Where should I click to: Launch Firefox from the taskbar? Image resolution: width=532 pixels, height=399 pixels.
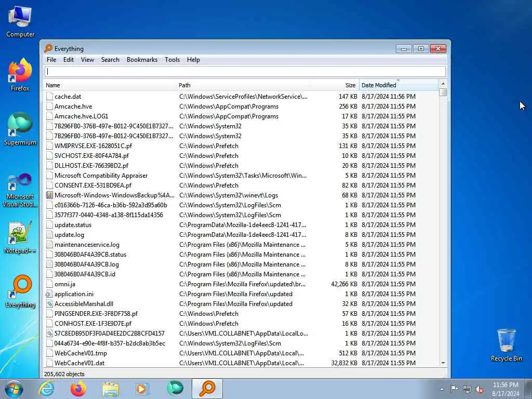click(78, 389)
